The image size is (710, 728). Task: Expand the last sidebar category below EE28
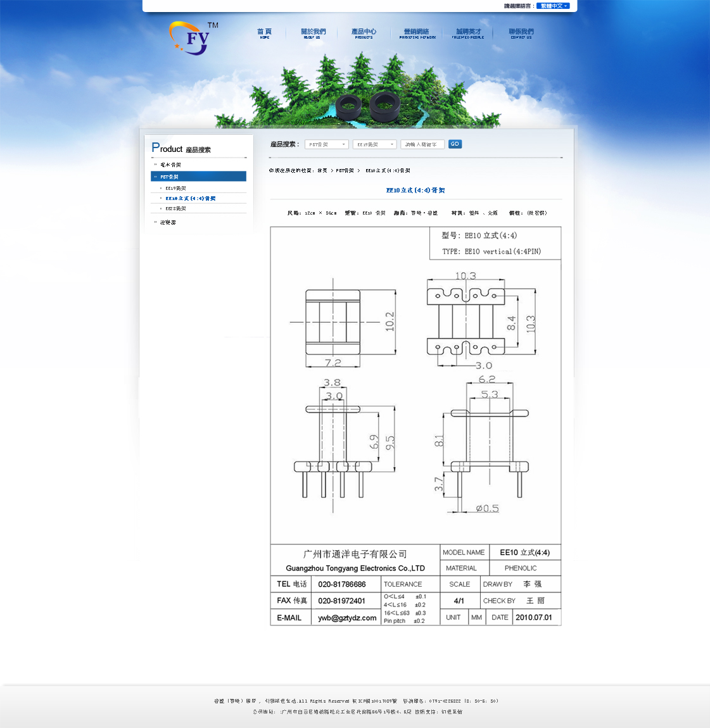click(x=168, y=222)
